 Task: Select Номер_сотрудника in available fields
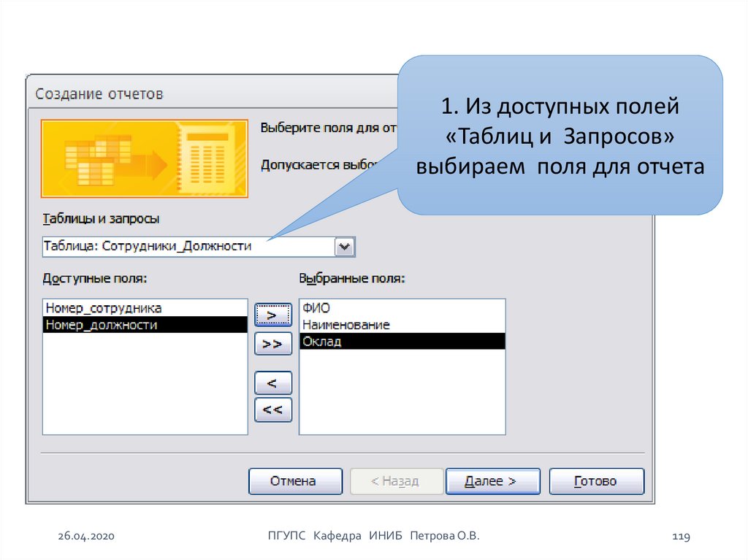[103, 307]
